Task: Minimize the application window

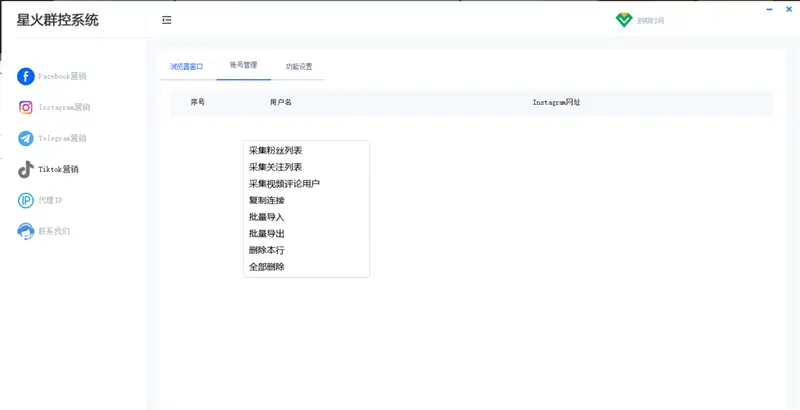Action: (769, 9)
